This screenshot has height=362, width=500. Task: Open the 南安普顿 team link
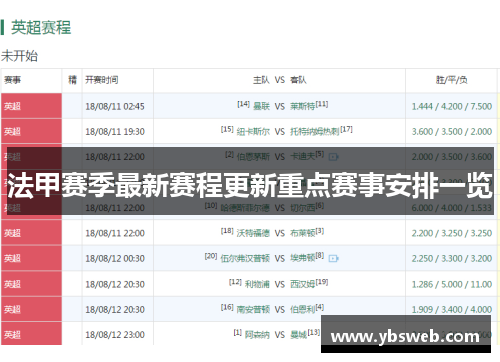[253, 310]
